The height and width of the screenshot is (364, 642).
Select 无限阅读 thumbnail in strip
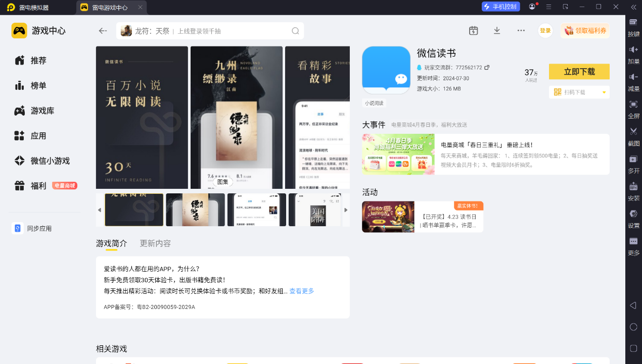[x=134, y=210]
